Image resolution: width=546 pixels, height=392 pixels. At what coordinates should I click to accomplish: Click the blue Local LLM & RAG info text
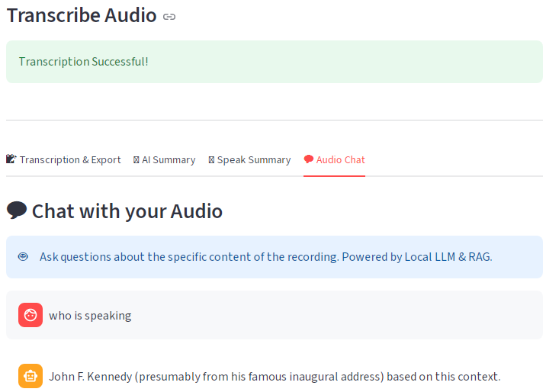pos(265,257)
